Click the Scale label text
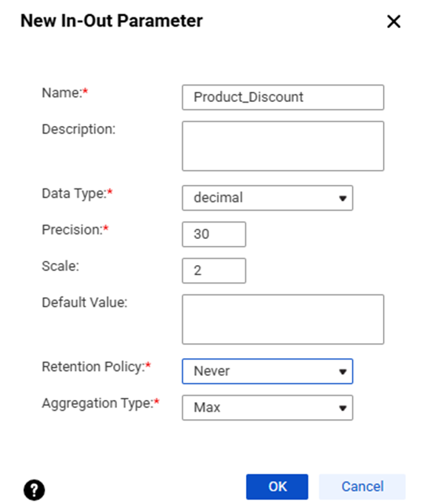 60,266
